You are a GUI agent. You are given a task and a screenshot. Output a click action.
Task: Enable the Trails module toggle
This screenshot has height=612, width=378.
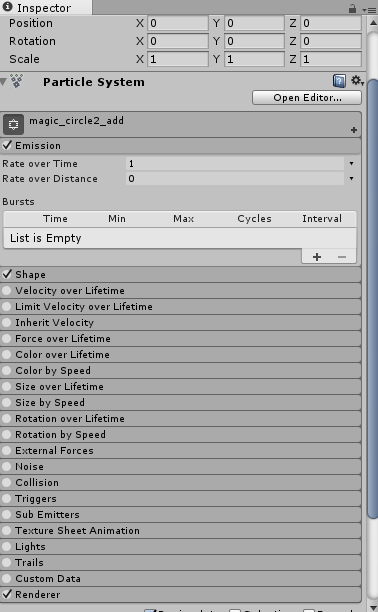6,562
